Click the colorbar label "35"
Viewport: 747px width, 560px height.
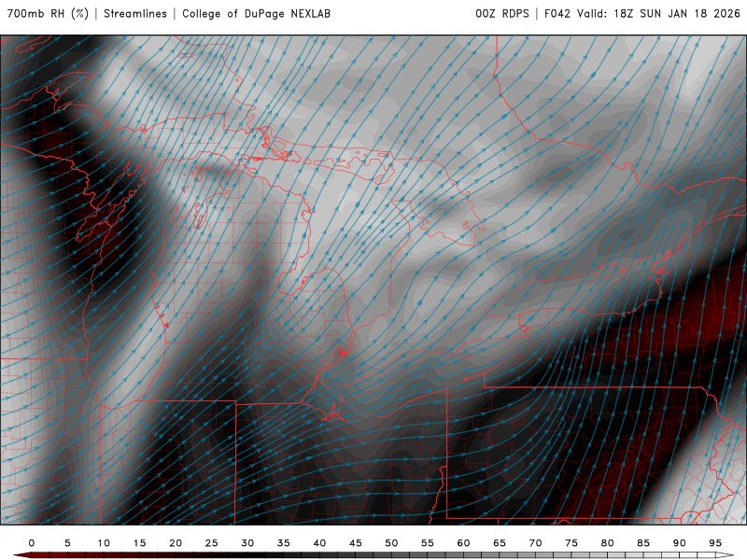(x=284, y=543)
